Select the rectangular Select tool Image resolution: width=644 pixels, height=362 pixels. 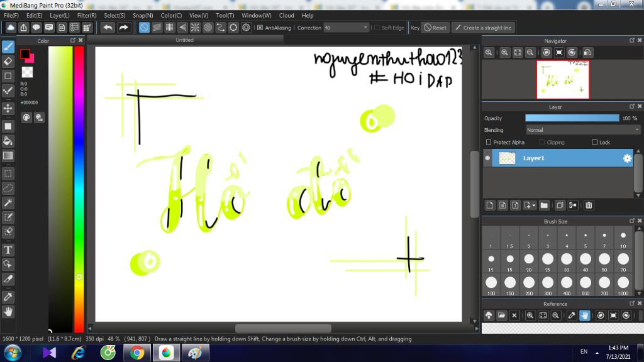pyautogui.click(x=8, y=173)
